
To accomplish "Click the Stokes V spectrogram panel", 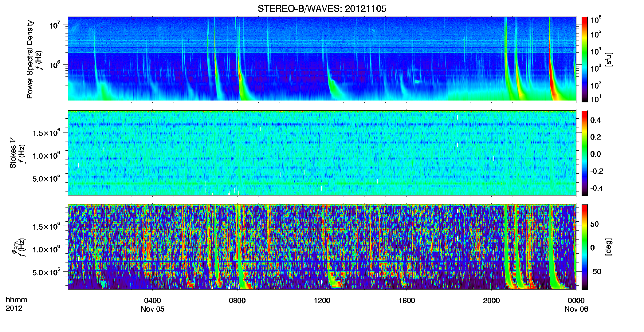I will click(x=322, y=153).
